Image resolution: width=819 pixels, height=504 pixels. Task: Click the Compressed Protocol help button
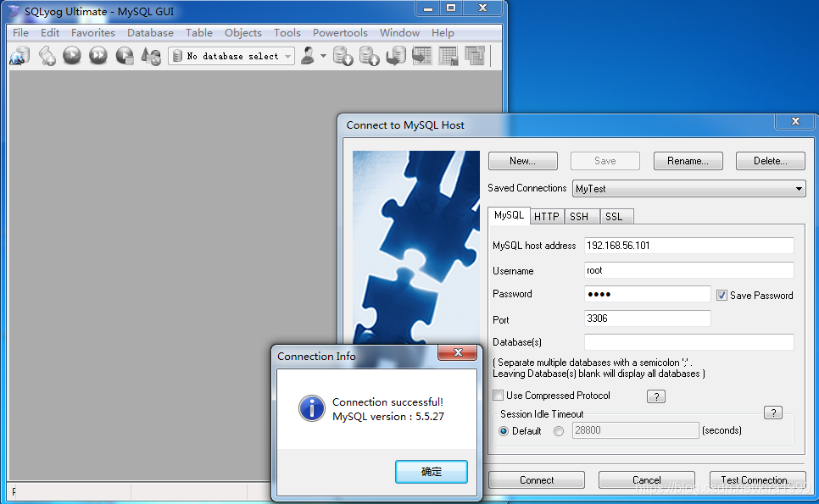tap(656, 396)
